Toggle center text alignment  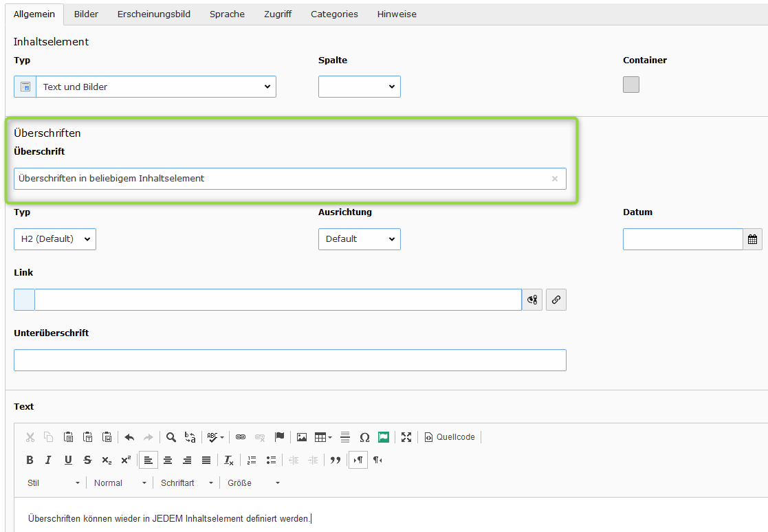(x=168, y=461)
